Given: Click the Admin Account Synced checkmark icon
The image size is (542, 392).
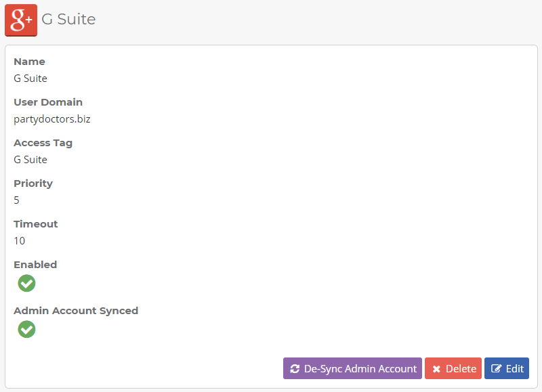Looking at the screenshot, I should pos(26,330).
